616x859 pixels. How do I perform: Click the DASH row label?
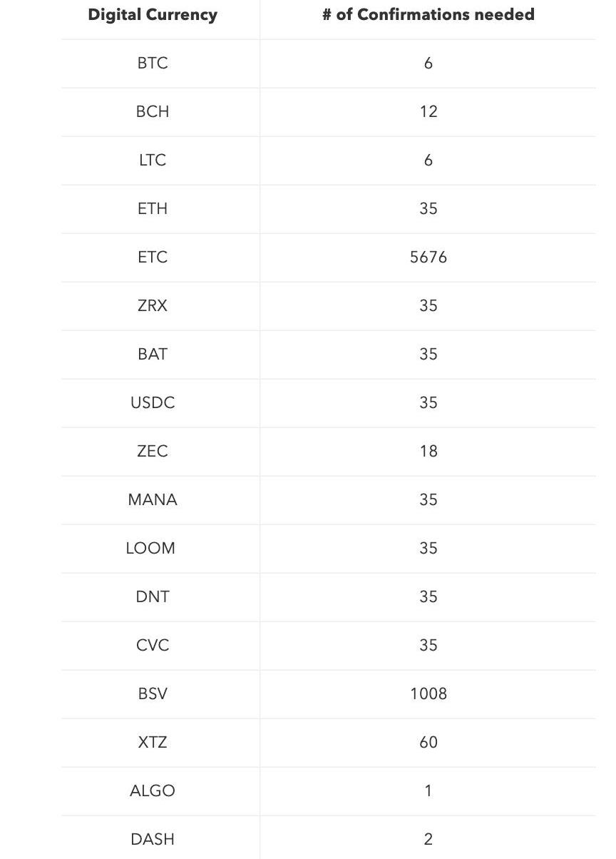click(x=153, y=840)
